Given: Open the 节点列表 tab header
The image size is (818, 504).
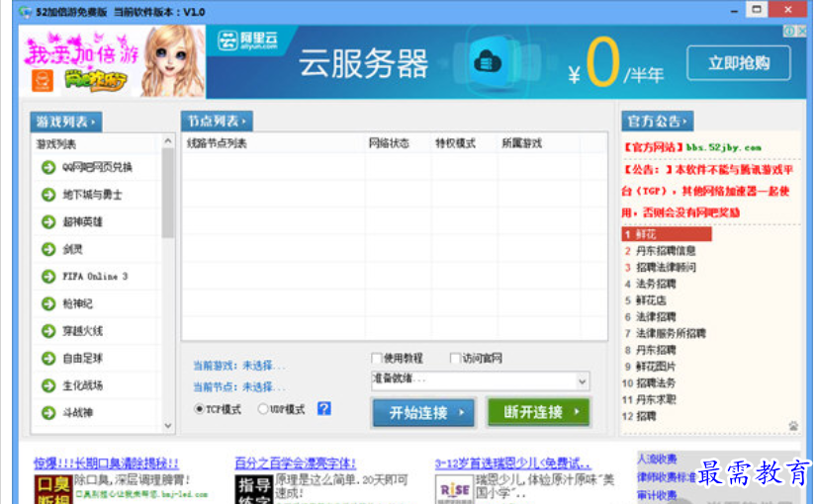Looking at the screenshot, I should 217,122.
